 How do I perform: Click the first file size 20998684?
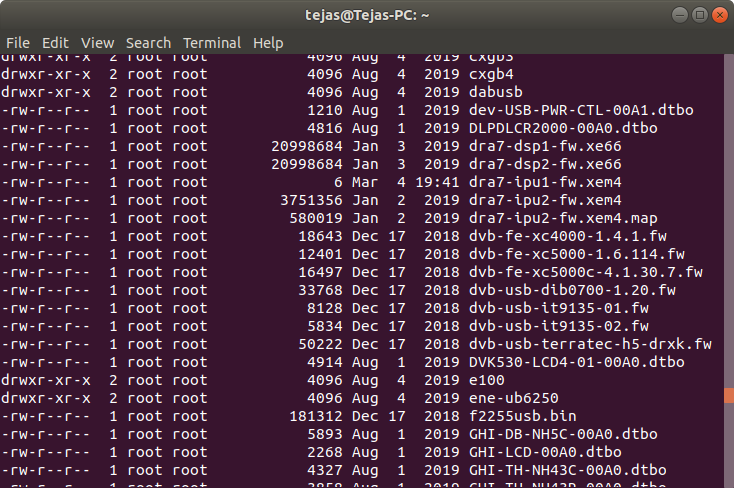tap(307, 146)
